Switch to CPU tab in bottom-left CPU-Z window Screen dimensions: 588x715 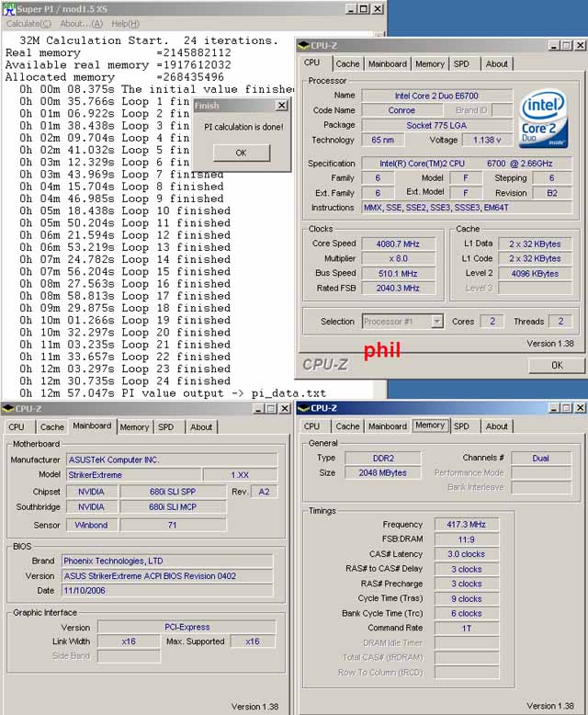(x=17, y=427)
